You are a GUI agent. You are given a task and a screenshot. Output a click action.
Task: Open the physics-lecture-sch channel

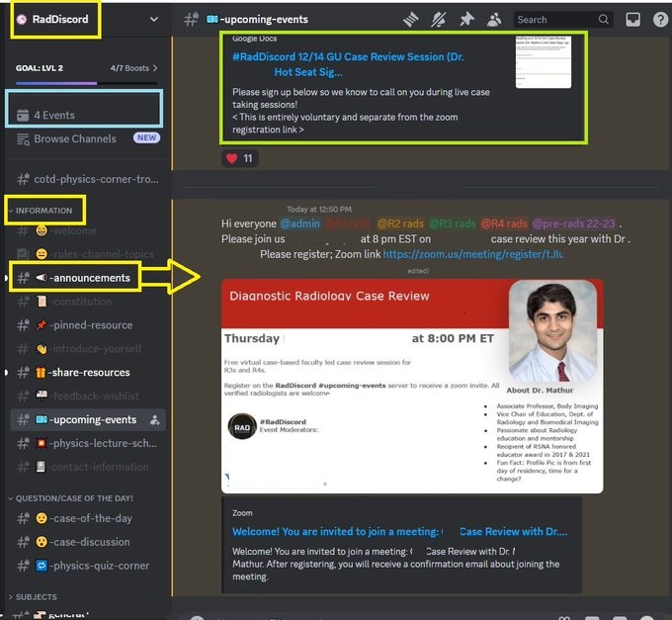point(88,443)
